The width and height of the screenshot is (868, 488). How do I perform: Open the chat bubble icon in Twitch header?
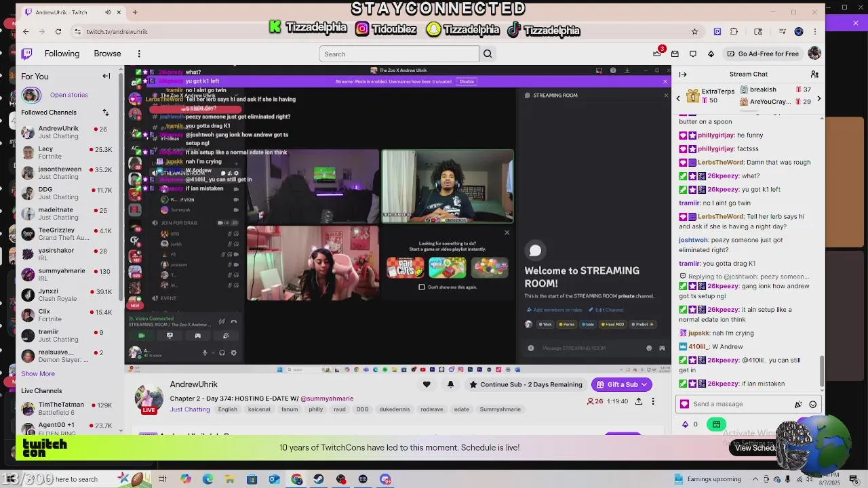[693, 54]
